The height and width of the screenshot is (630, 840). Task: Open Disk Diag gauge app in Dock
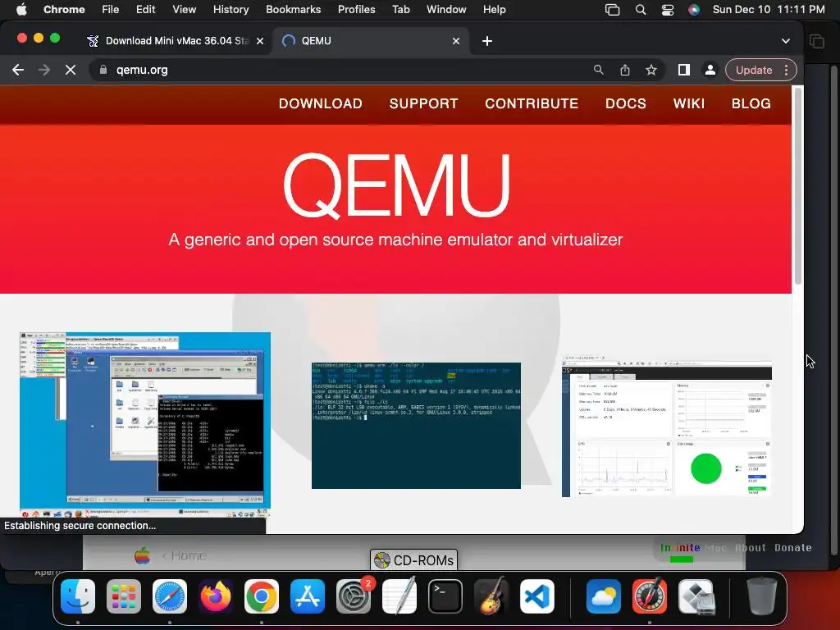coord(650,596)
